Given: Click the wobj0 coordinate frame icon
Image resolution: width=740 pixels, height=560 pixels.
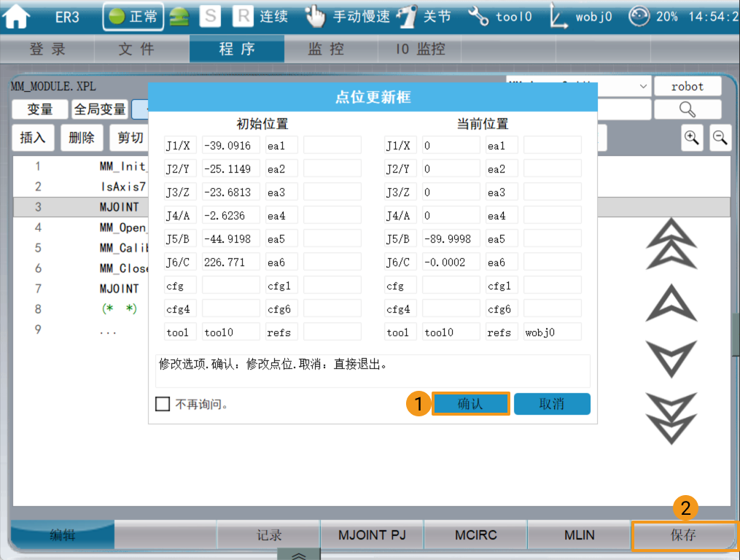Looking at the screenshot, I should coord(559,16).
